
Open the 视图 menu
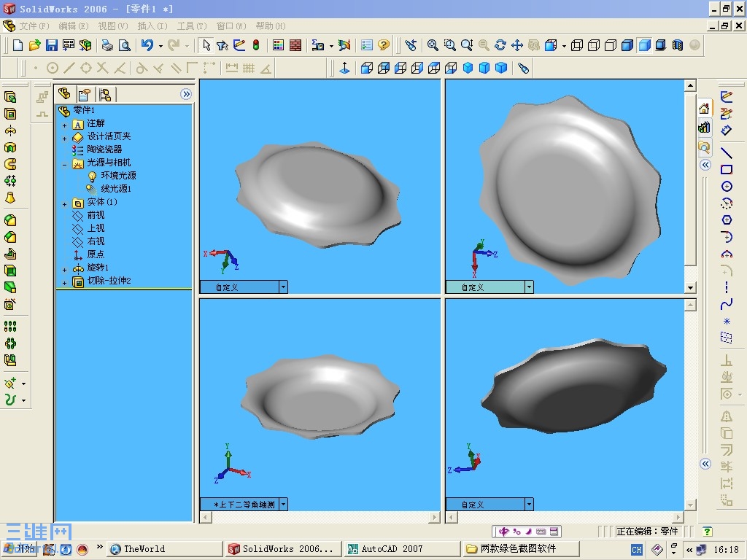[113, 26]
